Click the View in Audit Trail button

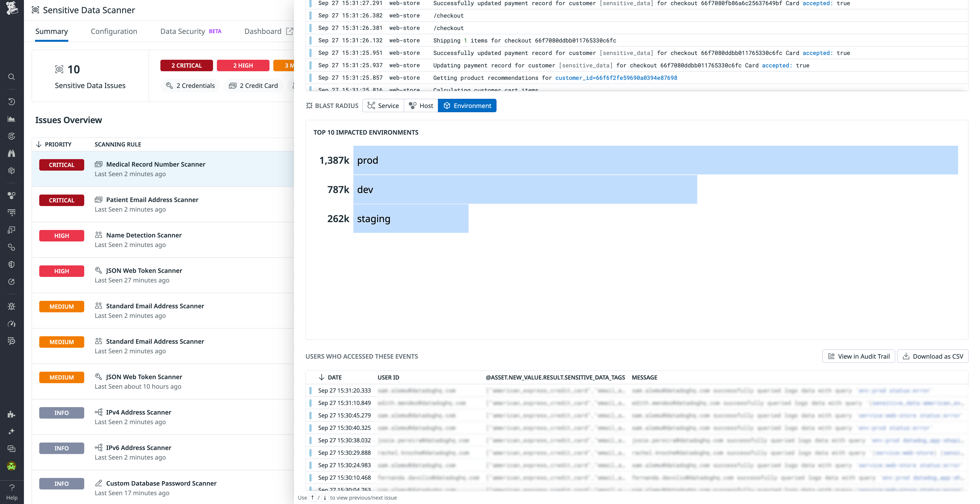click(x=858, y=356)
